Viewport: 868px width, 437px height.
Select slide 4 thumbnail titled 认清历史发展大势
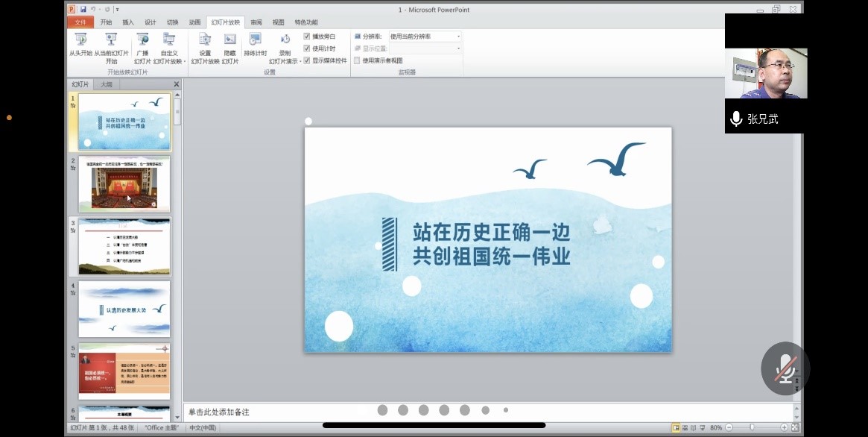pos(124,309)
